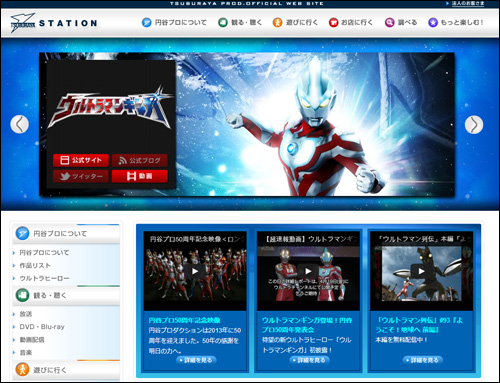Show the next banner slide
The height and width of the screenshot is (383, 500).
474,125
